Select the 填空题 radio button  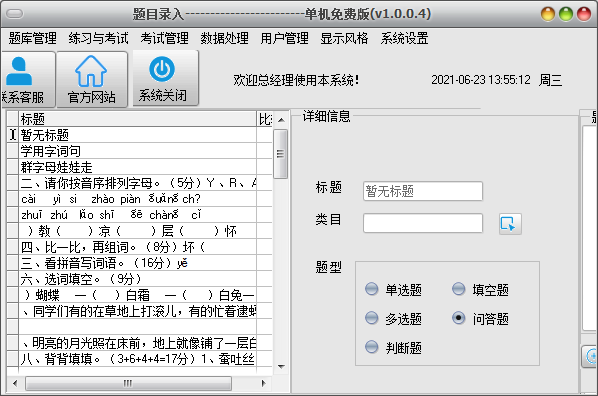(458, 289)
